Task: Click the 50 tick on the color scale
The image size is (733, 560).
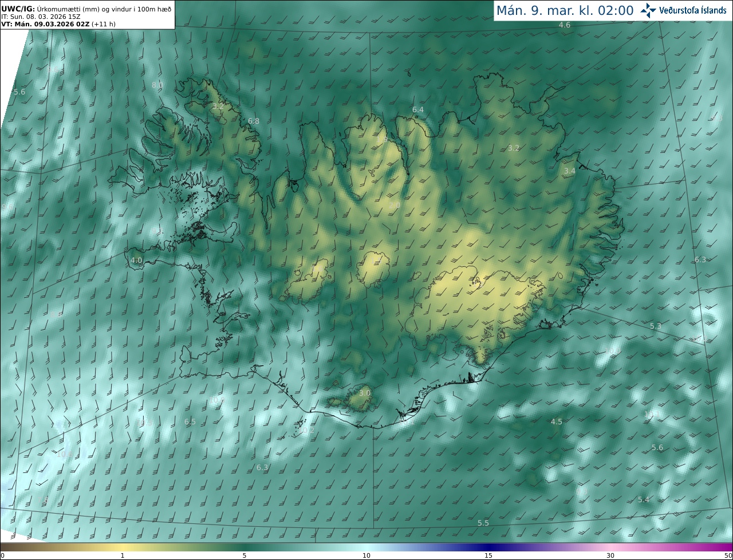Action: point(728,555)
